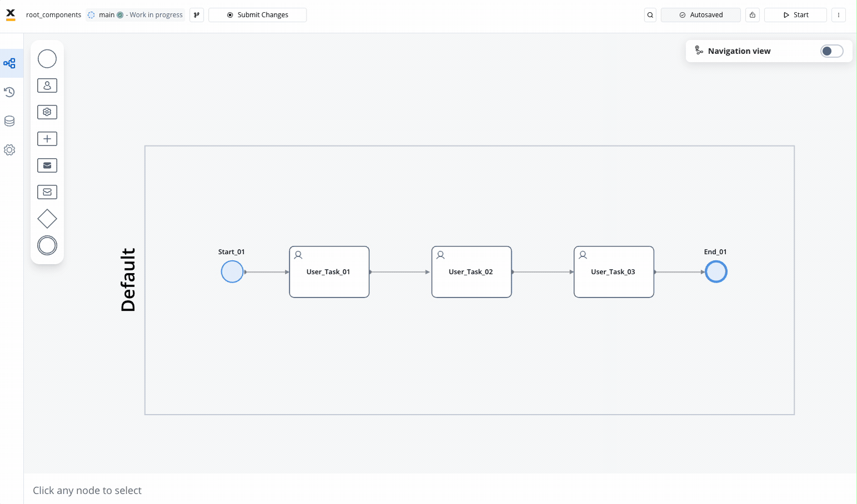857x504 pixels.
Task: Select the User_Task_03 node
Action: point(614,272)
